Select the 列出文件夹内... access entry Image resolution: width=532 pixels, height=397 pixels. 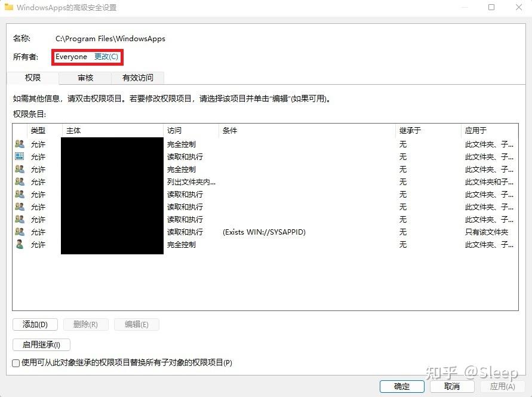tap(191, 182)
